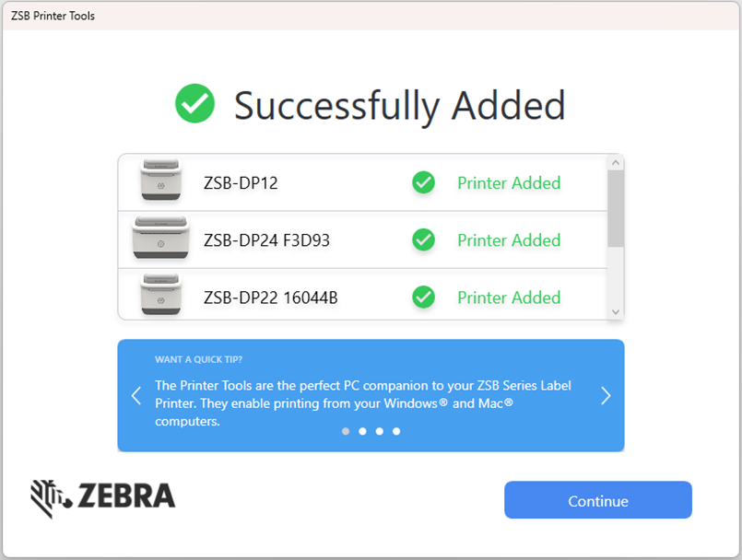Select the fourth carousel dot
Viewport: 742px width, 560px height.
point(396,430)
